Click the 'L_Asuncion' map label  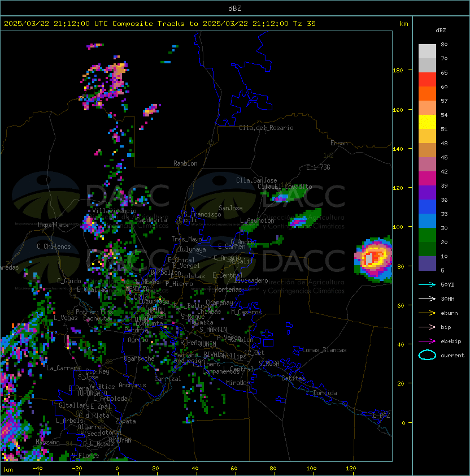pyautogui.click(x=257, y=220)
